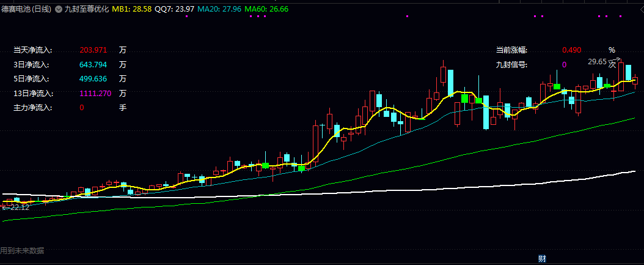Image resolution: width=644 pixels, height=265 pixels.
Task: Click the 九封信号 label
Action: tap(512, 65)
